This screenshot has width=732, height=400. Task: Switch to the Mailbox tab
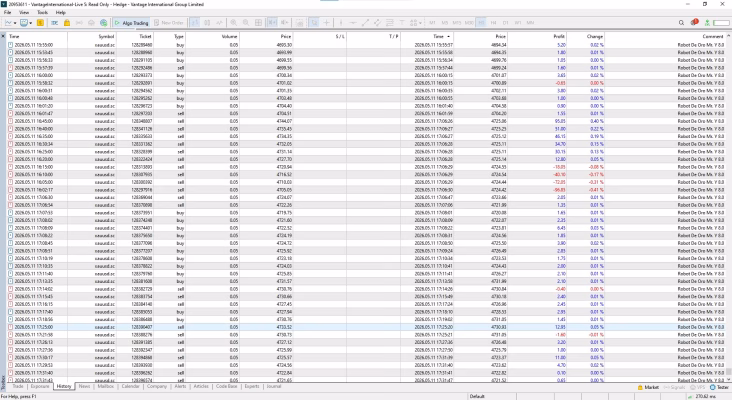point(106,386)
